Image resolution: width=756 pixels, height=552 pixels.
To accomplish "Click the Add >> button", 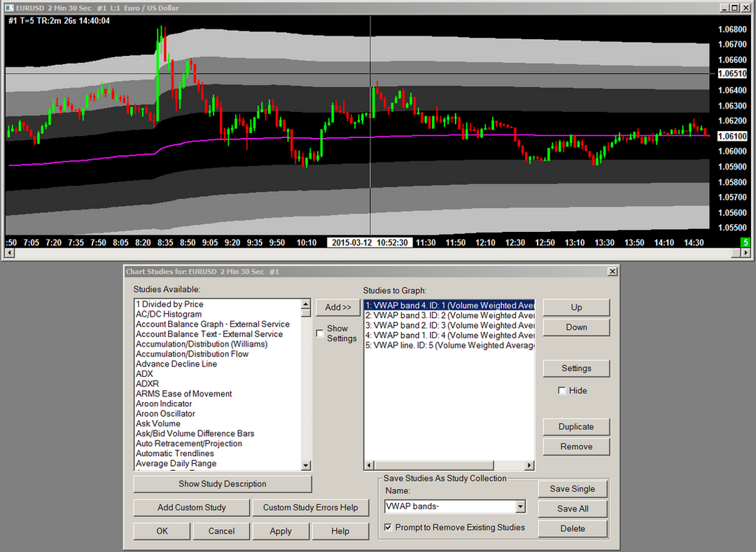I will pyautogui.click(x=338, y=307).
